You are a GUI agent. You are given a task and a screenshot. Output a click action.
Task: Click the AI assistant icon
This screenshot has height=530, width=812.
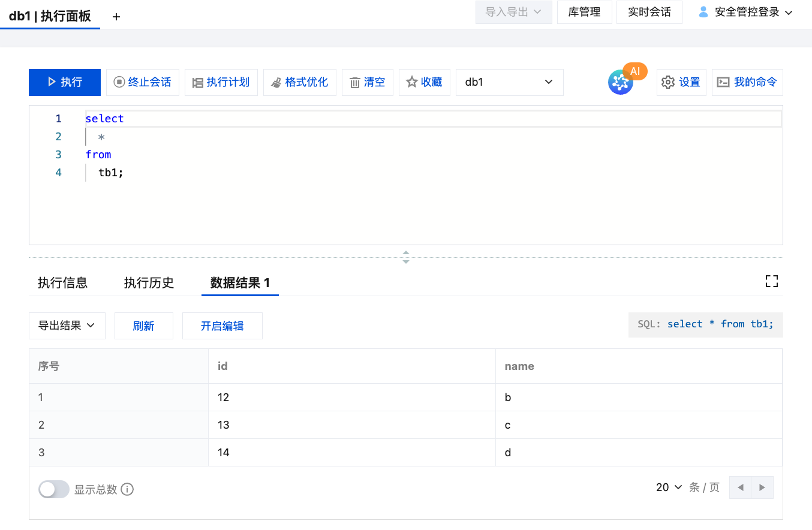621,82
